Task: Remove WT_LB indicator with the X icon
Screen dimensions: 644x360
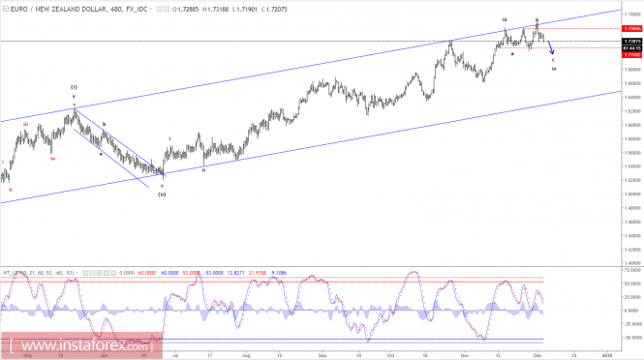Action: [113, 273]
